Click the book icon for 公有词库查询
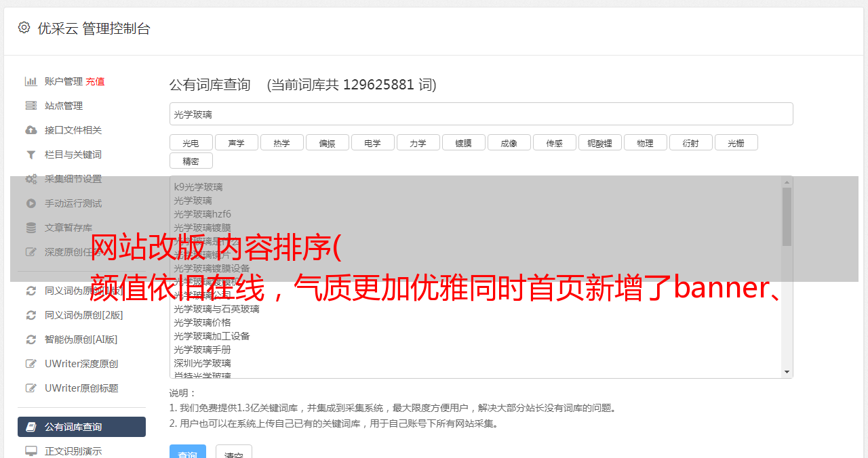868x458 pixels. [31, 427]
